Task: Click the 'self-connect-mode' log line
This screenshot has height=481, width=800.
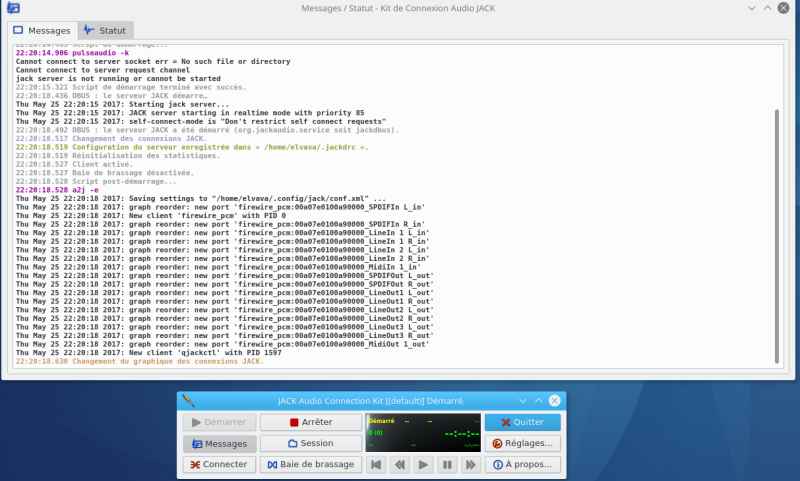Action: click(x=201, y=121)
